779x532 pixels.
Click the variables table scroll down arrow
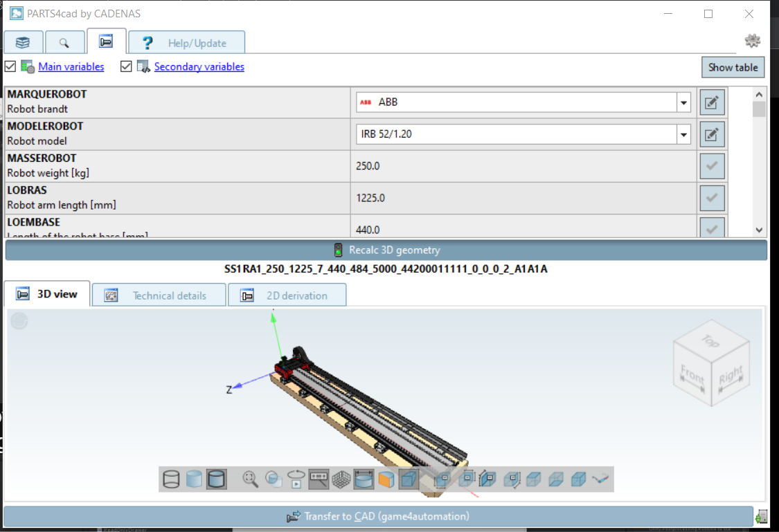[x=759, y=230]
